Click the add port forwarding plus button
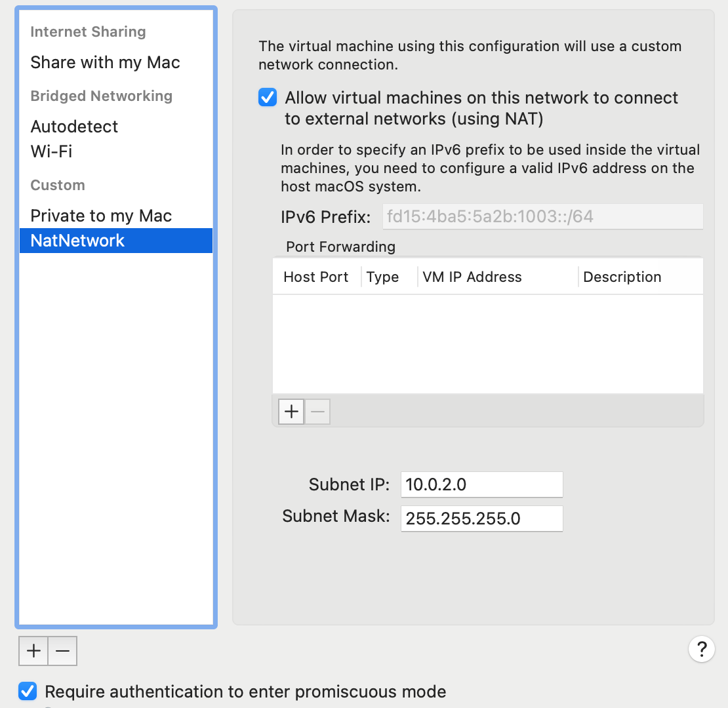This screenshot has height=708, width=728. tap(291, 412)
